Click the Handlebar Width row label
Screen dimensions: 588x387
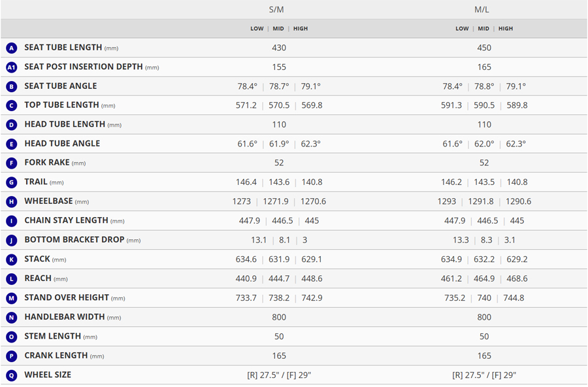point(64,317)
